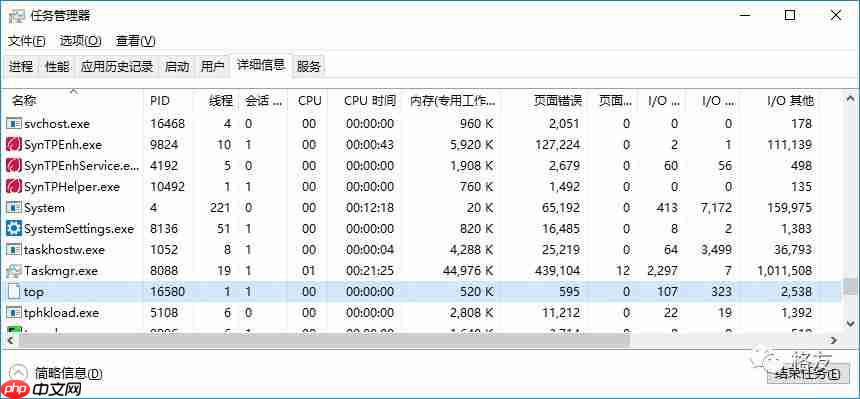Click the svchost.exe process icon
Viewport: 860px width, 399px height.
click(x=13, y=123)
